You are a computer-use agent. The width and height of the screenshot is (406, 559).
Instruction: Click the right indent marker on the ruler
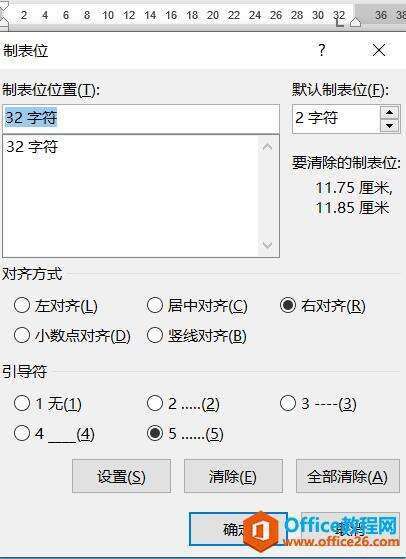coord(355,23)
